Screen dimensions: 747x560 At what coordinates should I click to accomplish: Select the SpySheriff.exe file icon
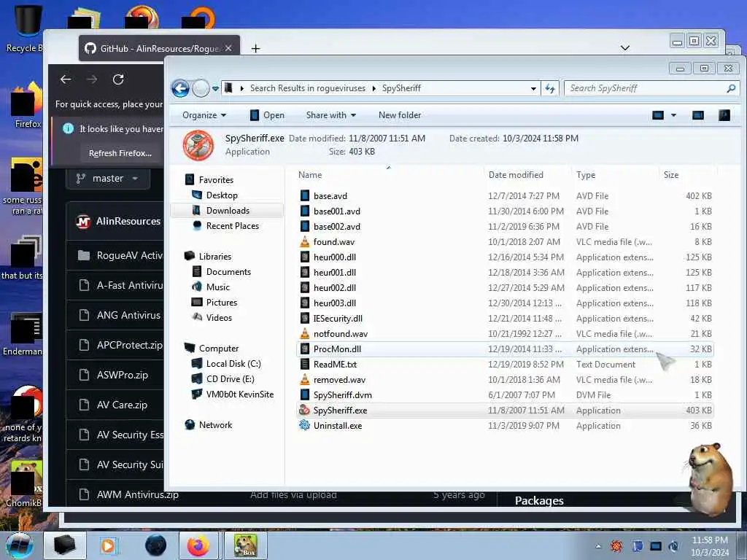304,410
